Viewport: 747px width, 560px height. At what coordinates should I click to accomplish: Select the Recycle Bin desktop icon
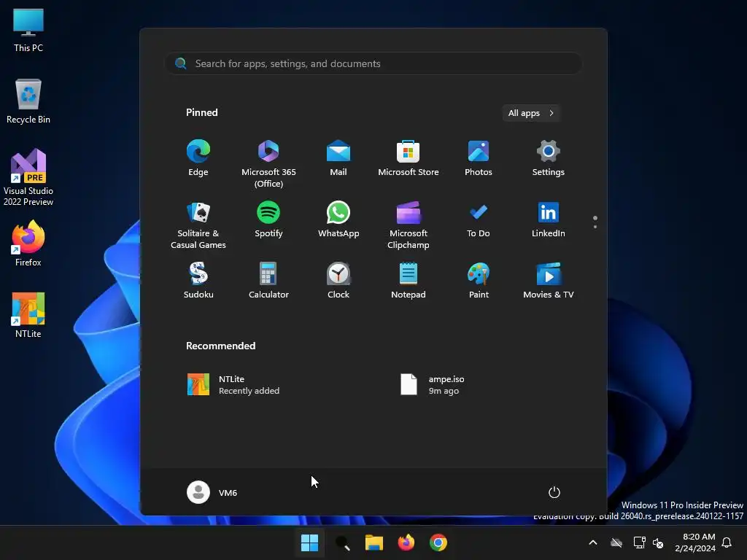click(x=28, y=102)
